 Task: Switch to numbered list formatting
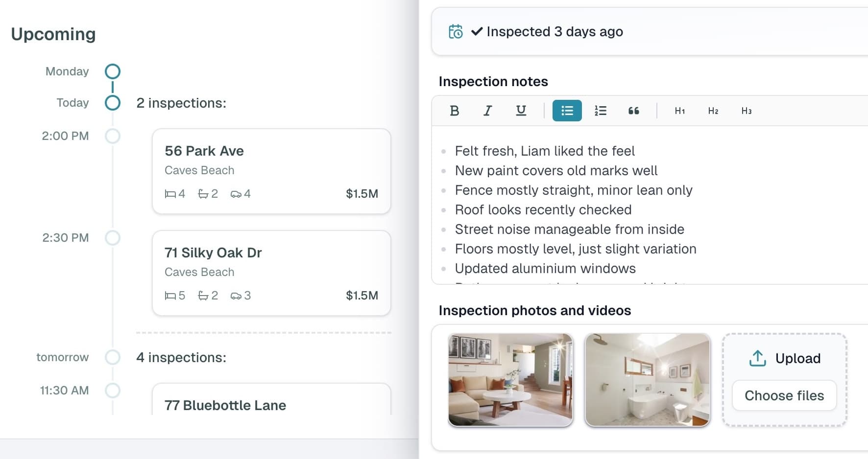601,111
